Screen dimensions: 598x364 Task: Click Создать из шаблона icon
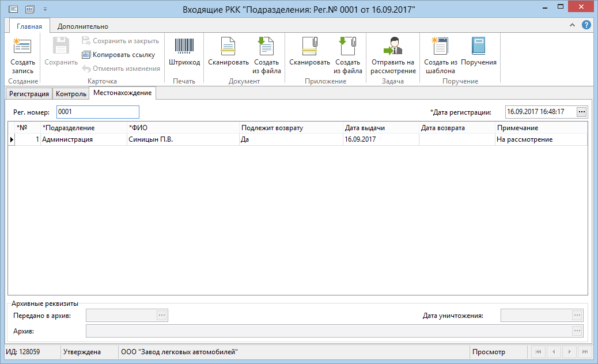point(440,46)
